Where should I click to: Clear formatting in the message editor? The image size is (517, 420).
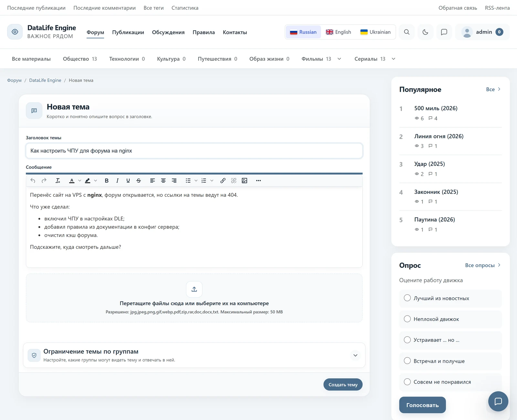point(58,181)
